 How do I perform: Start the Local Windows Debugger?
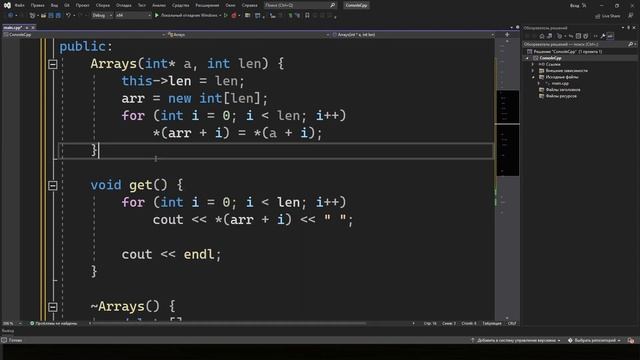click(x=187, y=16)
